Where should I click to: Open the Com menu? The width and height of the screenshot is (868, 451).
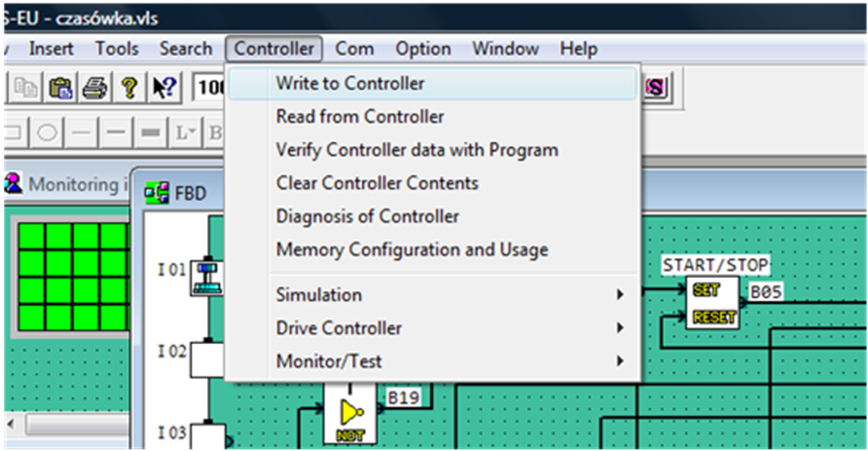[x=354, y=49]
